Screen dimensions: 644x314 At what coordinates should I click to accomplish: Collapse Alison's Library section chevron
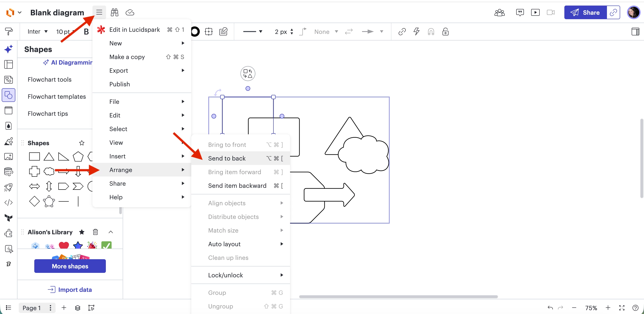[x=111, y=232]
